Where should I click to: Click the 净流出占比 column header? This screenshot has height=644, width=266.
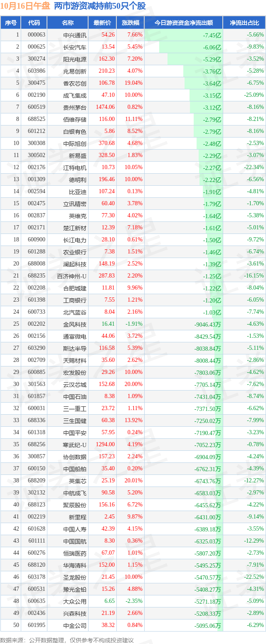point(244,23)
